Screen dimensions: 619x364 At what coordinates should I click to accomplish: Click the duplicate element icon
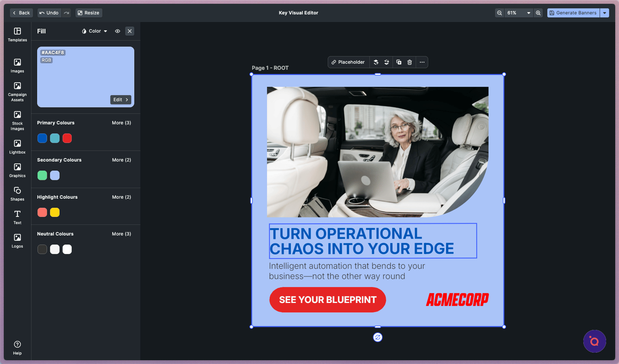pyautogui.click(x=399, y=62)
